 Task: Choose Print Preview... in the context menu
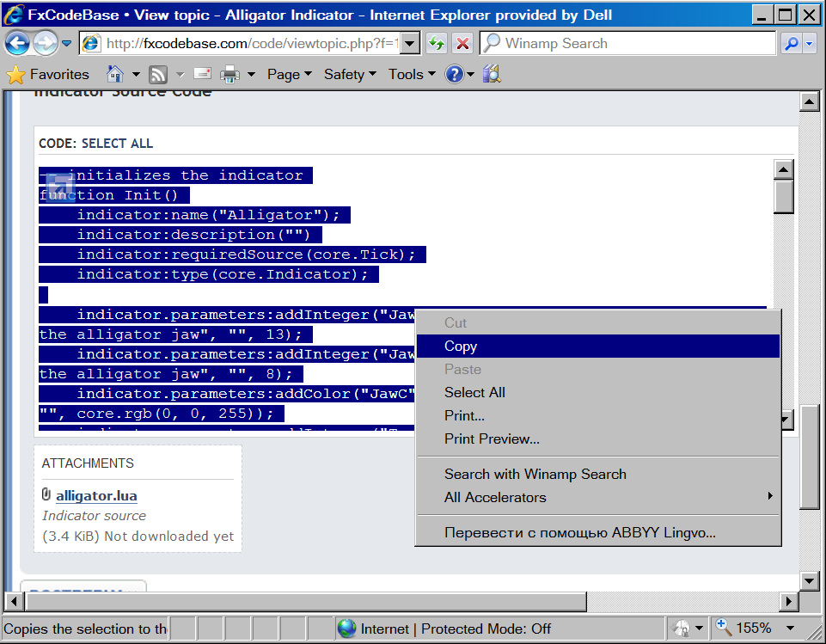coord(598,439)
